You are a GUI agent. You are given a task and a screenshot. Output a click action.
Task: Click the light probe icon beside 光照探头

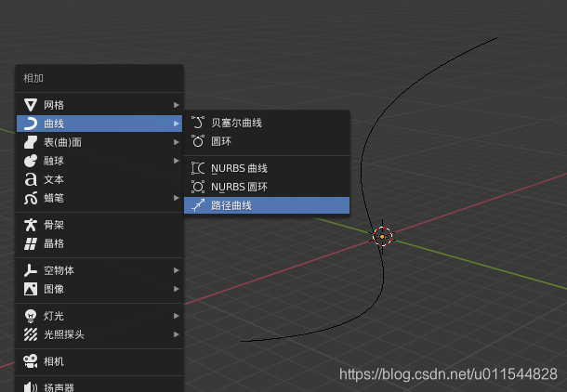click(31, 334)
